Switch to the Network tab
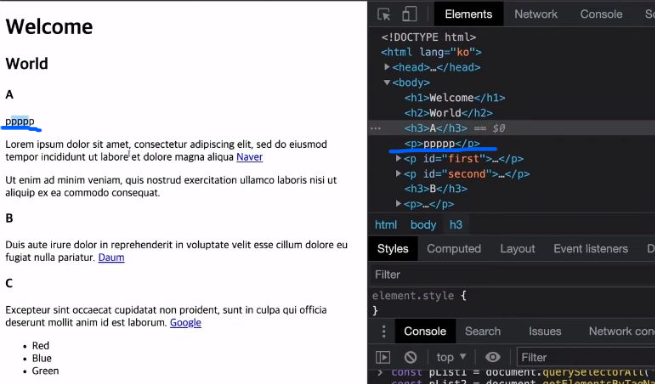This screenshot has width=655, height=384. coord(536,14)
